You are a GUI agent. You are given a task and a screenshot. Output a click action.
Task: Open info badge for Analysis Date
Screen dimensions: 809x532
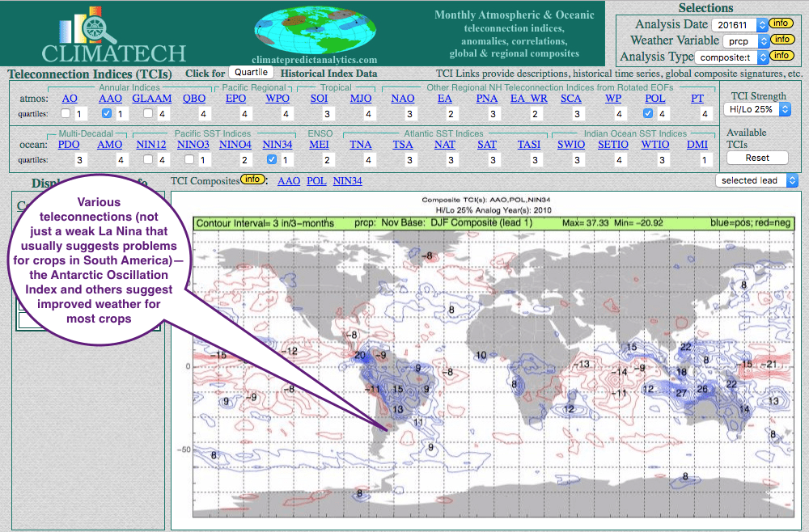coord(781,23)
